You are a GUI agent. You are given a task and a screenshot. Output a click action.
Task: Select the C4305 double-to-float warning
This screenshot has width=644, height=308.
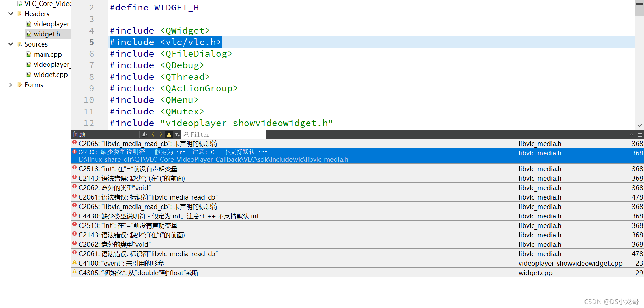[x=357, y=273]
